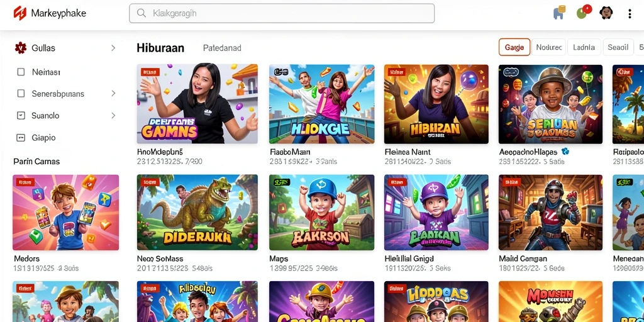Toggle the Neinası checkbox
The image size is (644, 322).
[x=21, y=72]
